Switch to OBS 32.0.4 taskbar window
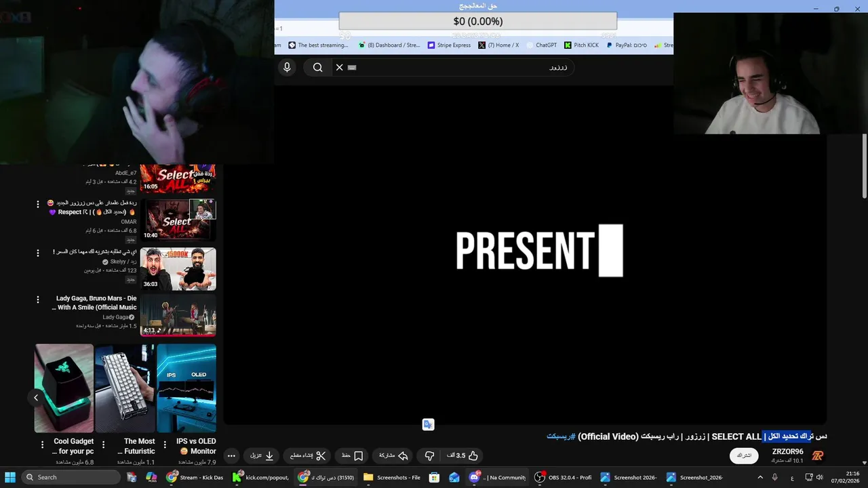 [564, 477]
